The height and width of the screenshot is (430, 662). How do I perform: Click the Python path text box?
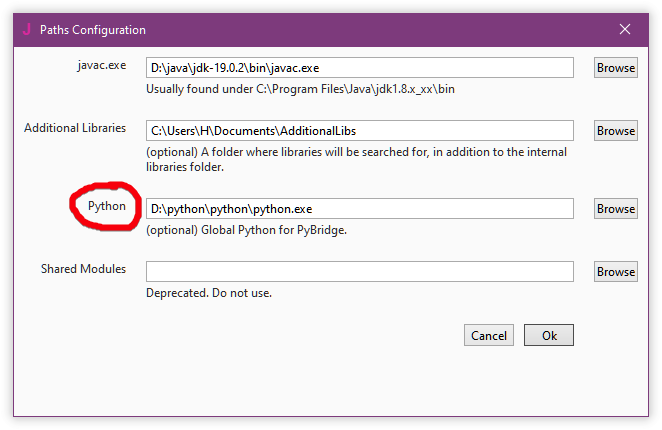(x=359, y=209)
